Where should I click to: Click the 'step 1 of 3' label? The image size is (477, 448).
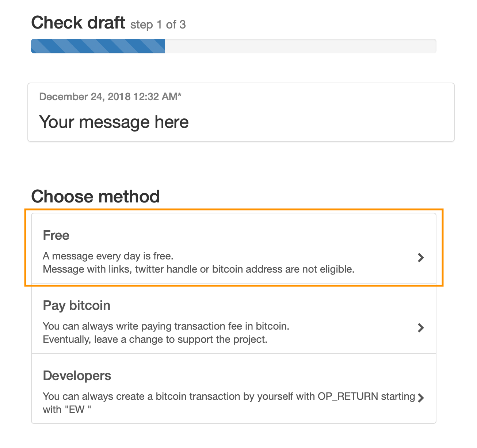(x=158, y=24)
